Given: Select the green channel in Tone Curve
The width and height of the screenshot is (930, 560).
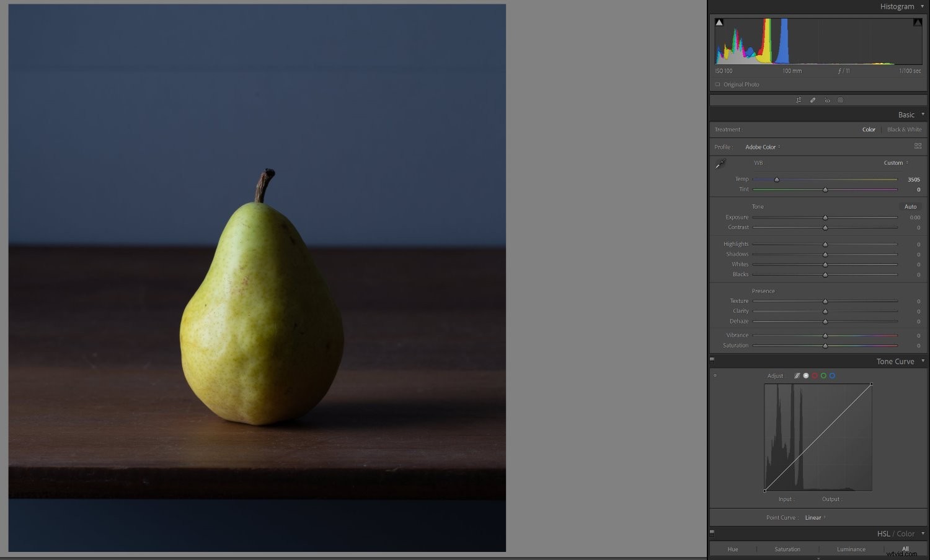Looking at the screenshot, I should point(823,375).
